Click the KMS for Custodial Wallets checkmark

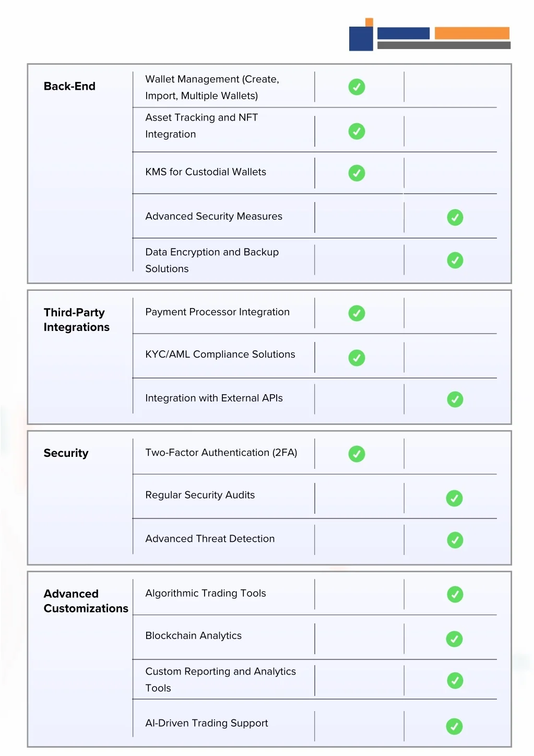tap(357, 173)
